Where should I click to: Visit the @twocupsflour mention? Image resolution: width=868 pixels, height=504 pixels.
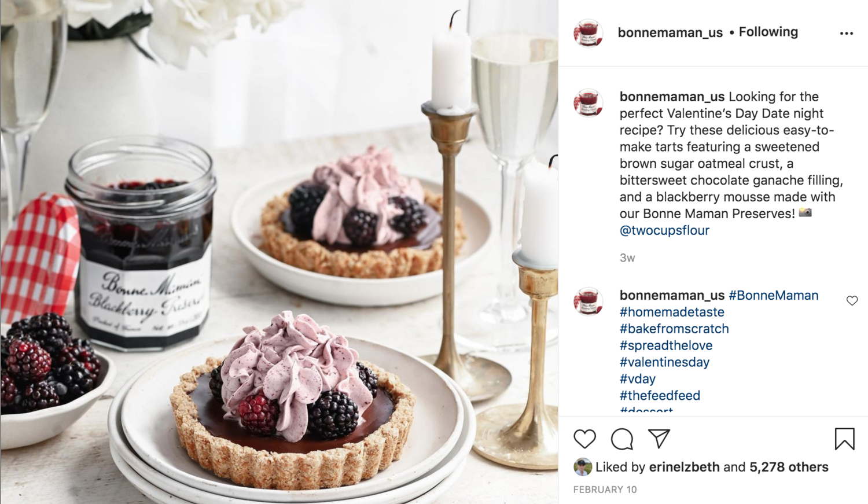click(664, 230)
